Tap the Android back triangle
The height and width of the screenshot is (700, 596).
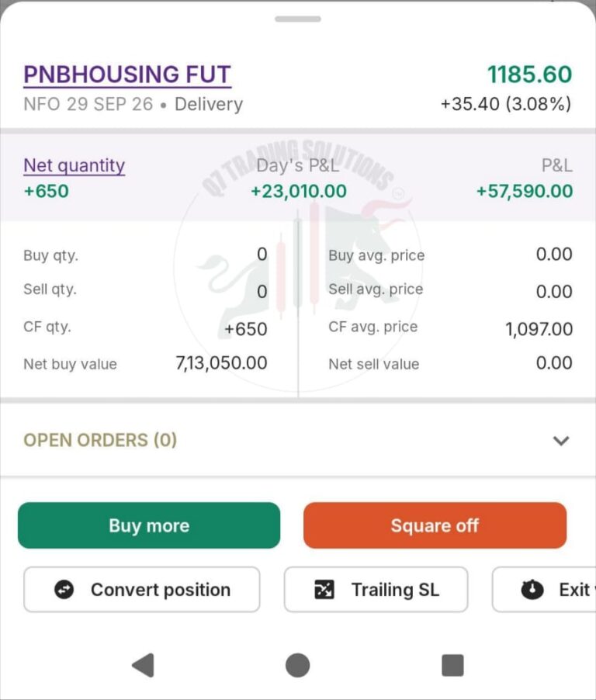pos(144,665)
